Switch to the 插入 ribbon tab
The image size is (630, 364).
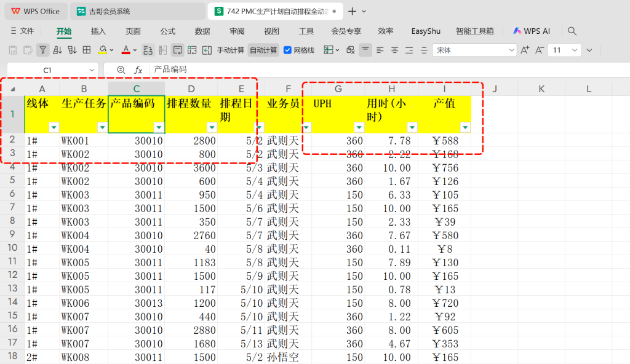pos(98,31)
